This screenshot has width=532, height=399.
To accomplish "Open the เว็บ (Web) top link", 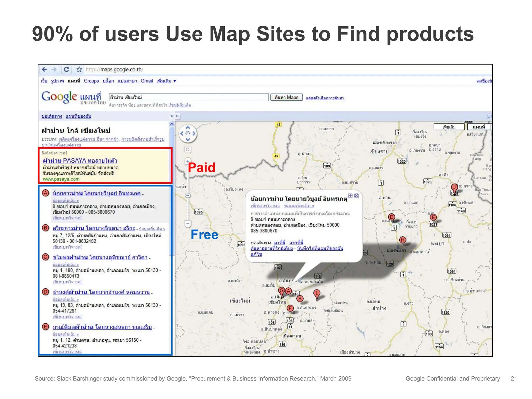I will (x=44, y=81).
